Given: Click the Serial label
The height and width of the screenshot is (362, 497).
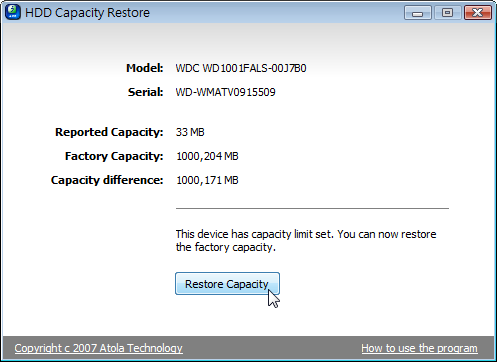Looking at the screenshot, I should coord(146,92).
